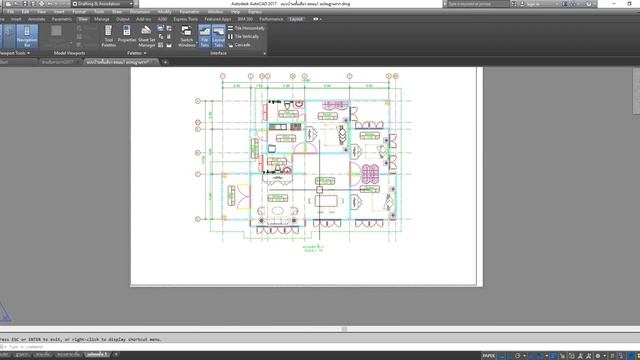Open the Modify menu
Image resolution: width=640 pixels, height=360 pixels.
(x=164, y=12)
